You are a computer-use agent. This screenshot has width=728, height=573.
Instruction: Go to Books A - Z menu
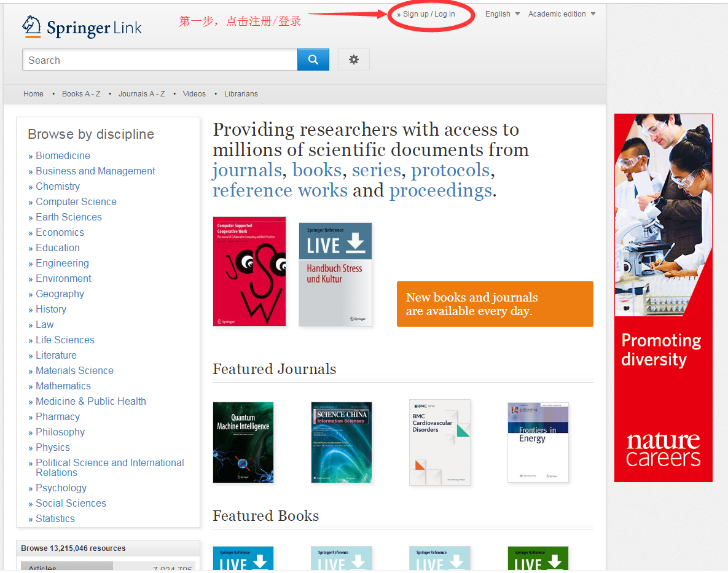81,94
